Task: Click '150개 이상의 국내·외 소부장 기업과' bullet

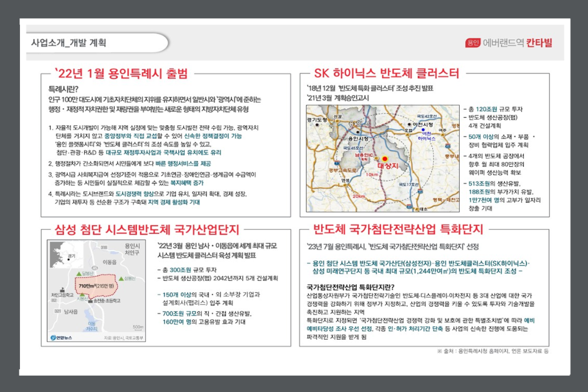Action: [209, 294]
